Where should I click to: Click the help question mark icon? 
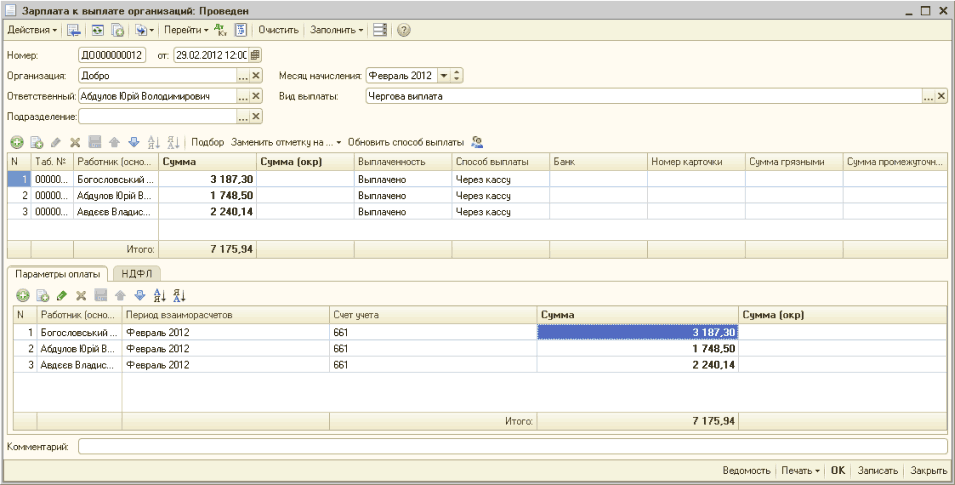tap(404, 30)
